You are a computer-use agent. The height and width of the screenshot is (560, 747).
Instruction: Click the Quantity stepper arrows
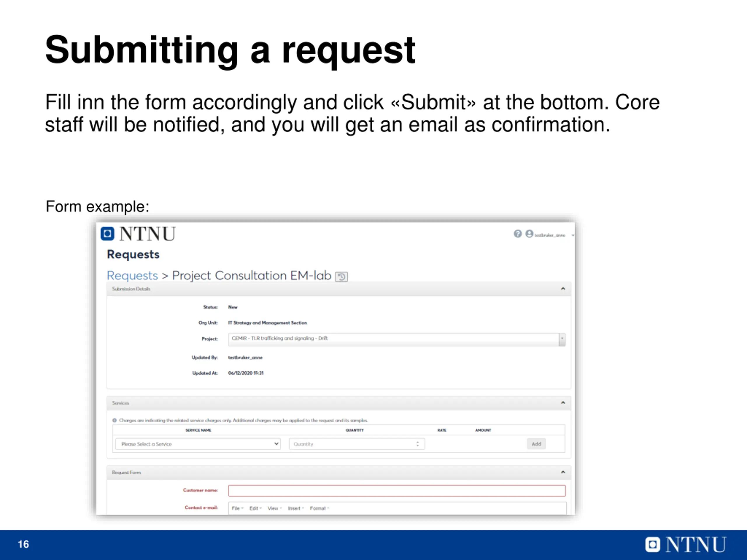[x=418, y=444]
